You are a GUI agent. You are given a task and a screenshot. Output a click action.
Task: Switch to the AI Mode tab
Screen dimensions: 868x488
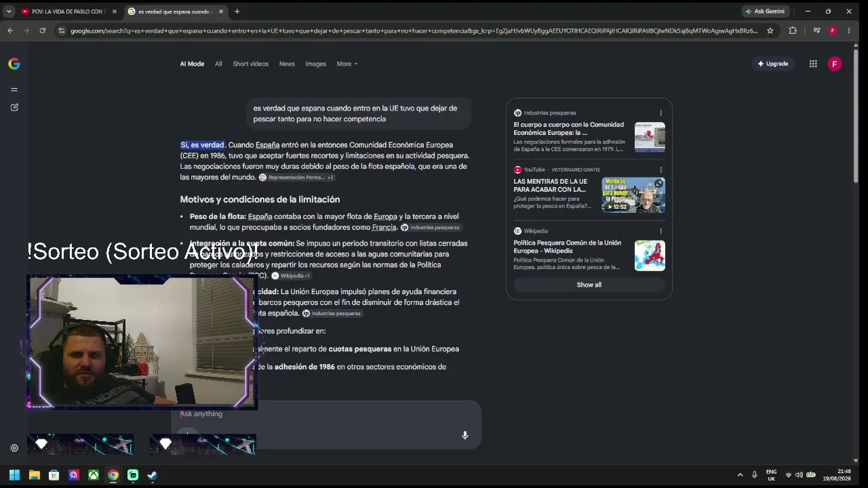click(192, 64)
